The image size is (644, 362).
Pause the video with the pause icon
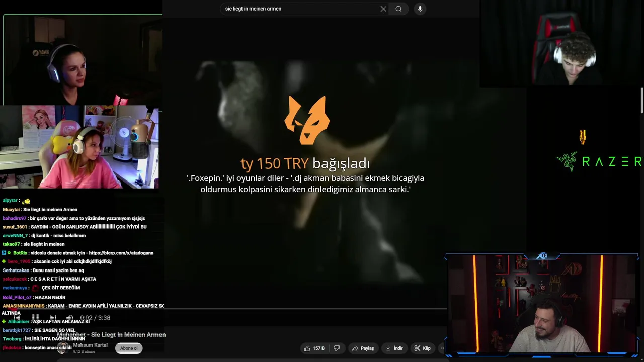[x=35, y=318]
